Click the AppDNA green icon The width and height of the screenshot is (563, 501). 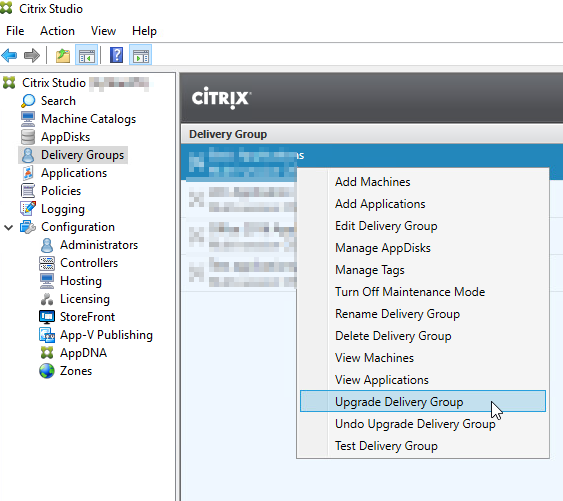47,353
